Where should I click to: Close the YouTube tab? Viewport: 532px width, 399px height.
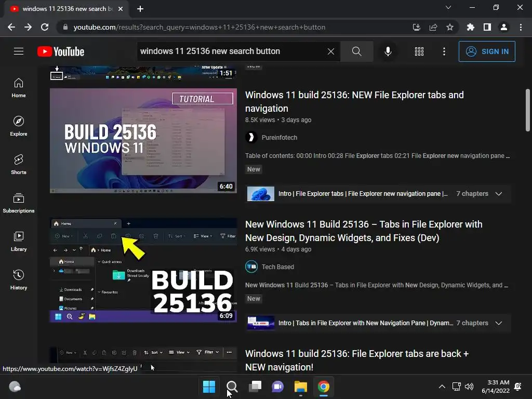121,9
